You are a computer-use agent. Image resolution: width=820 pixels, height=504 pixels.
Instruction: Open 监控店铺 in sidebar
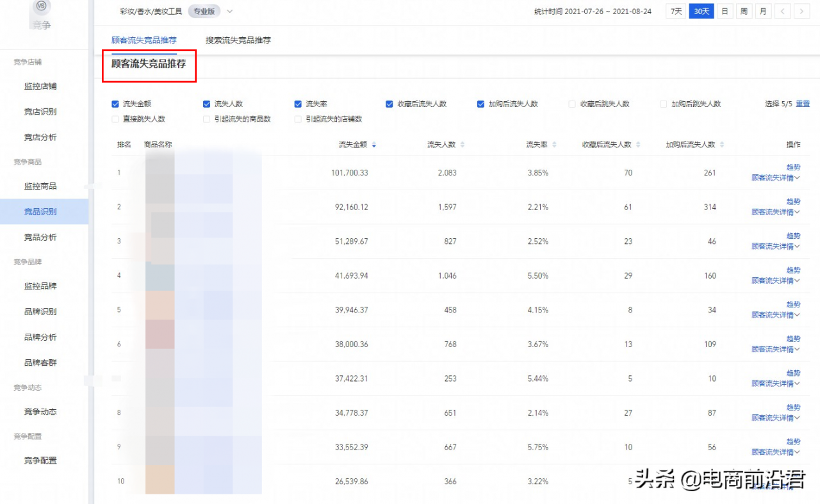coord(40,86)
